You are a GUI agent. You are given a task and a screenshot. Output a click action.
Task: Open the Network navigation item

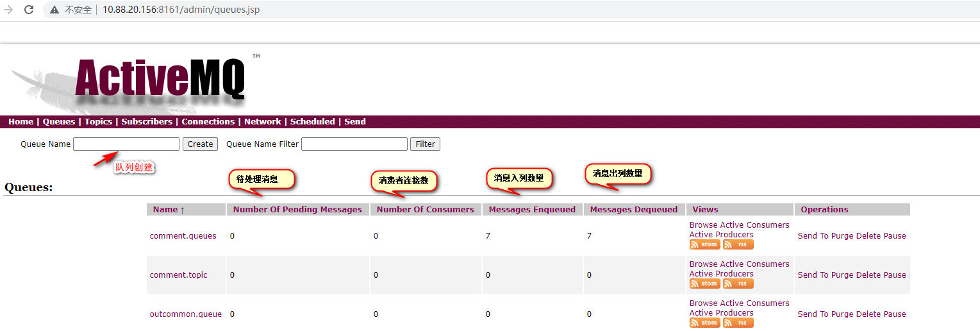(262, 121)
